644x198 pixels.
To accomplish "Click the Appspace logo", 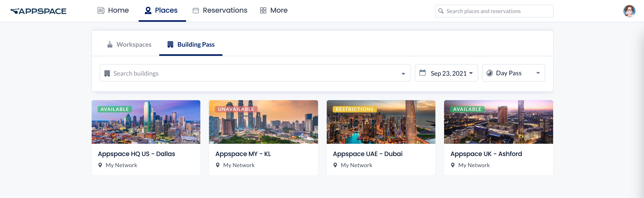I will coord(39,11).
